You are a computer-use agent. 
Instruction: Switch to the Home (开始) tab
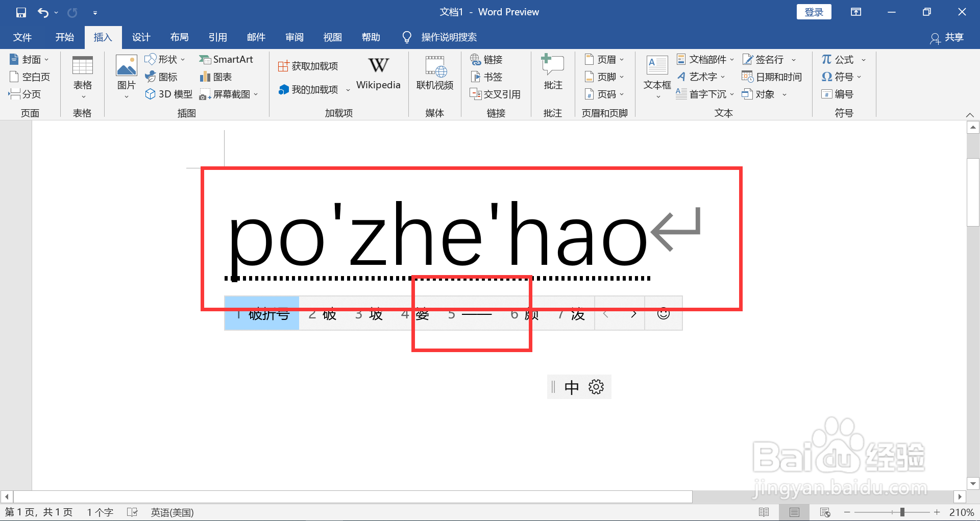click(65, 37)
